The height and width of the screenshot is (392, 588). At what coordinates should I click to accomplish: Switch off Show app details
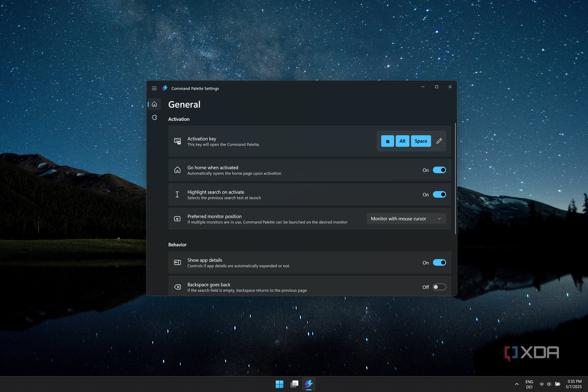pos(439,262)
